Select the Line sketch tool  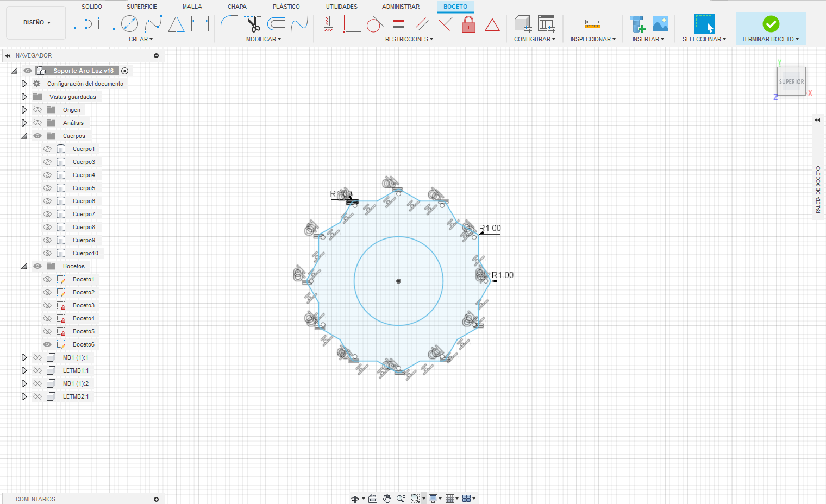(x=83, y=24)
